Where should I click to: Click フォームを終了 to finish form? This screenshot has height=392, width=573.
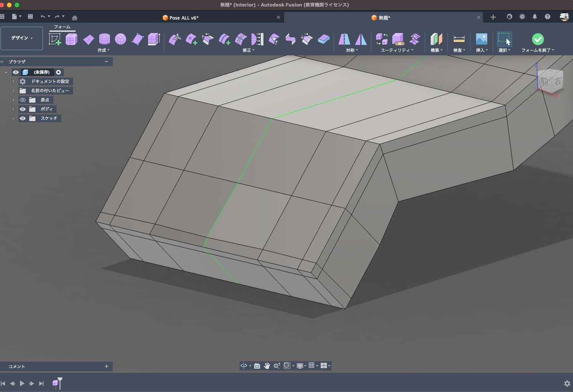[538, 40]
